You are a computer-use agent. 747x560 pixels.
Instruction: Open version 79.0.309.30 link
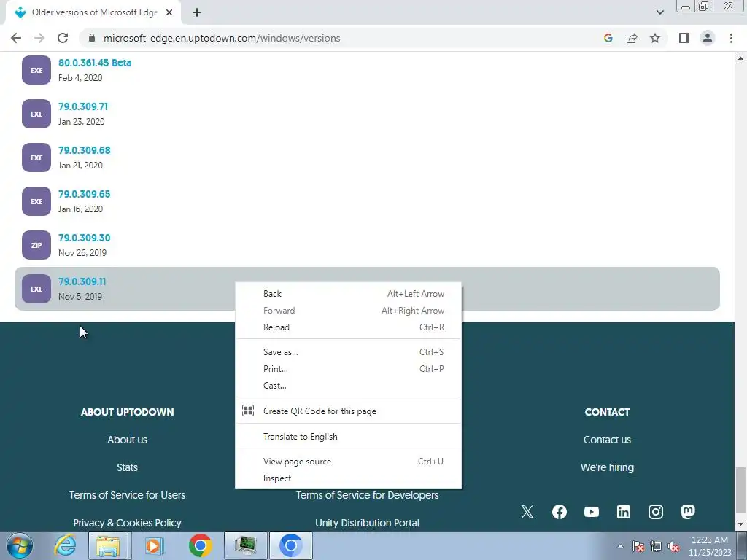click(x=85, y=238)
